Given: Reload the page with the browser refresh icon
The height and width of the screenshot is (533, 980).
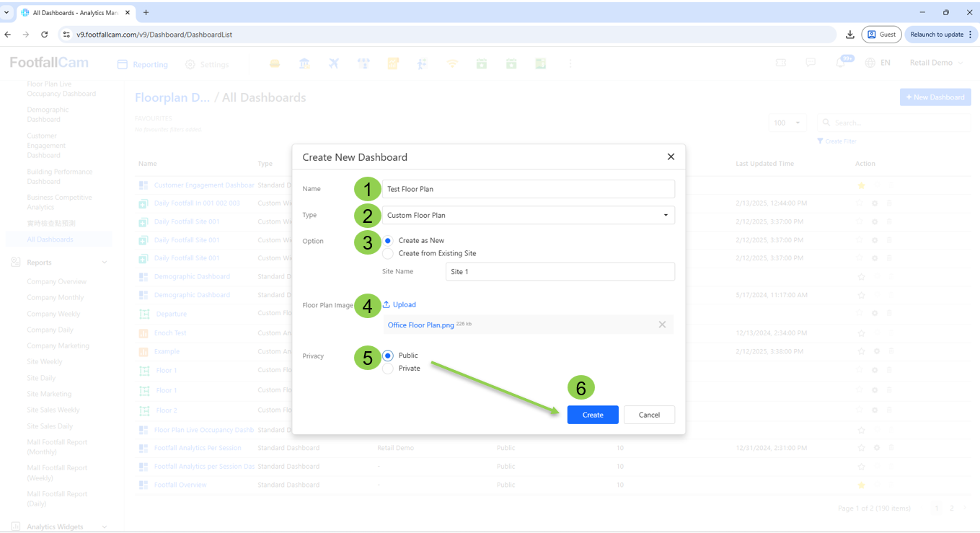Looking at the screenshot, I should click(45, 35).
